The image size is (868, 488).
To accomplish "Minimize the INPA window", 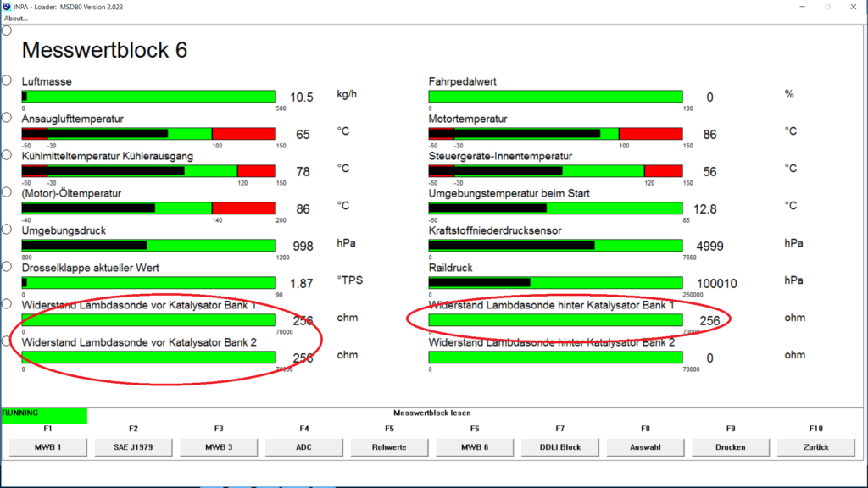I will click(x=802, y=7).
